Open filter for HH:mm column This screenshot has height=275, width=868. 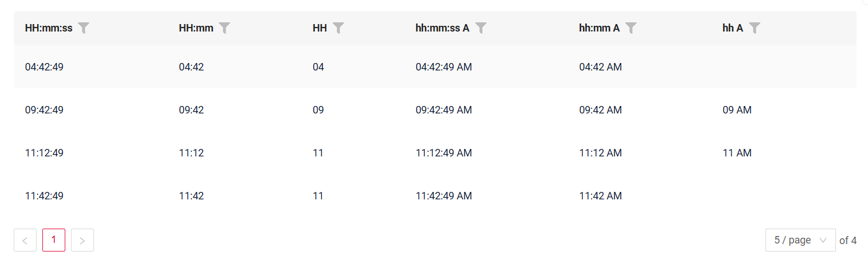tap(225, 28)
